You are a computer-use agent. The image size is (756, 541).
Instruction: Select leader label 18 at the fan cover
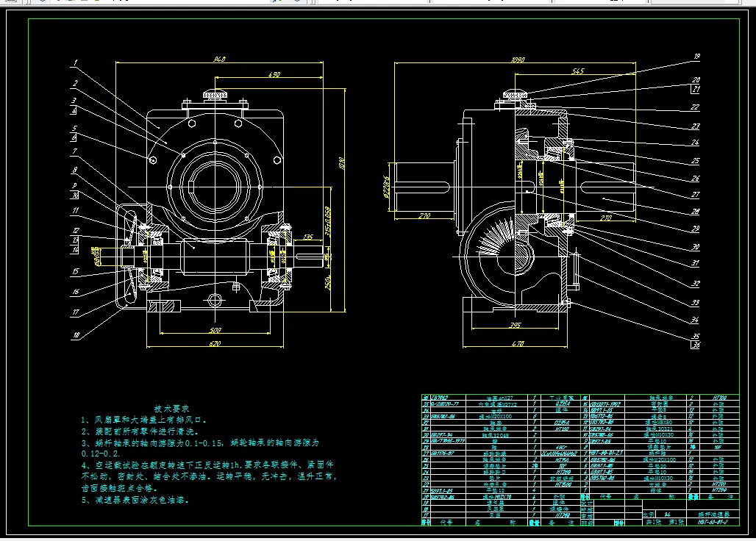click(76, 334)
